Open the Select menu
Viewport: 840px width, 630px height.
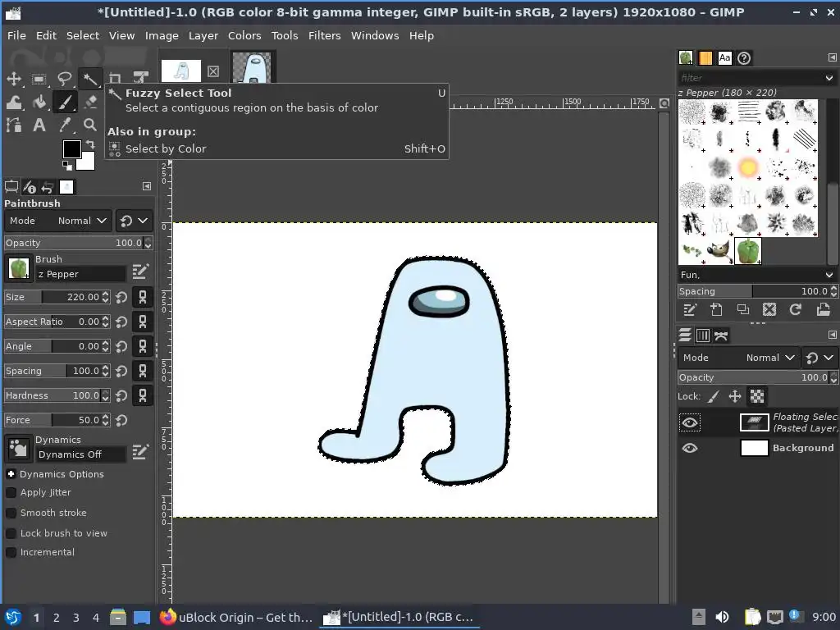click(x=83, y=36)
